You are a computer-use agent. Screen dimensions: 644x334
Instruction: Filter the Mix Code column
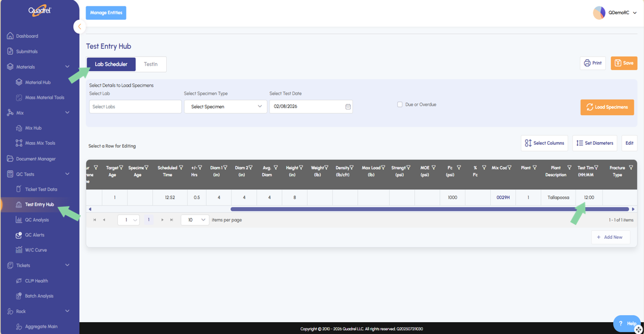coord(509,168)
